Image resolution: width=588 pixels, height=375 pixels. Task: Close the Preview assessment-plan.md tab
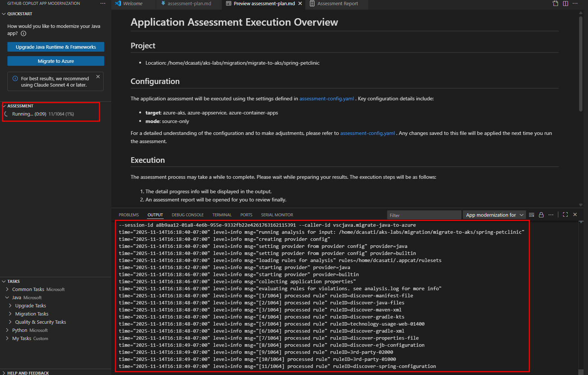pyautogui.click(x=300, y=3)
